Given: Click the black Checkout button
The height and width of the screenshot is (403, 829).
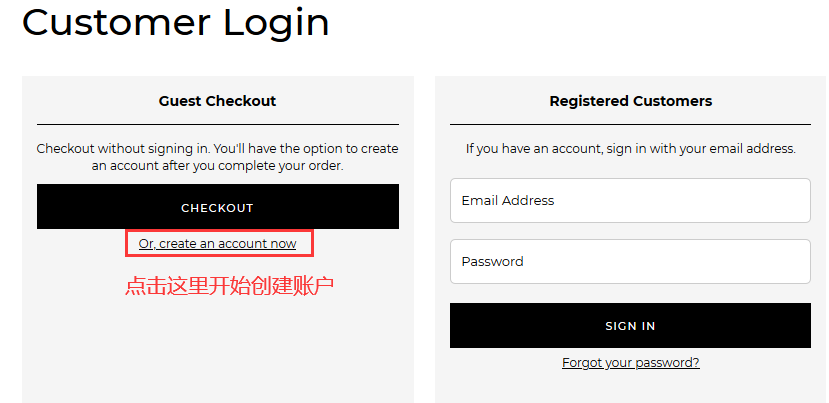Looking at the screenshot, I should tap(217, 207).
